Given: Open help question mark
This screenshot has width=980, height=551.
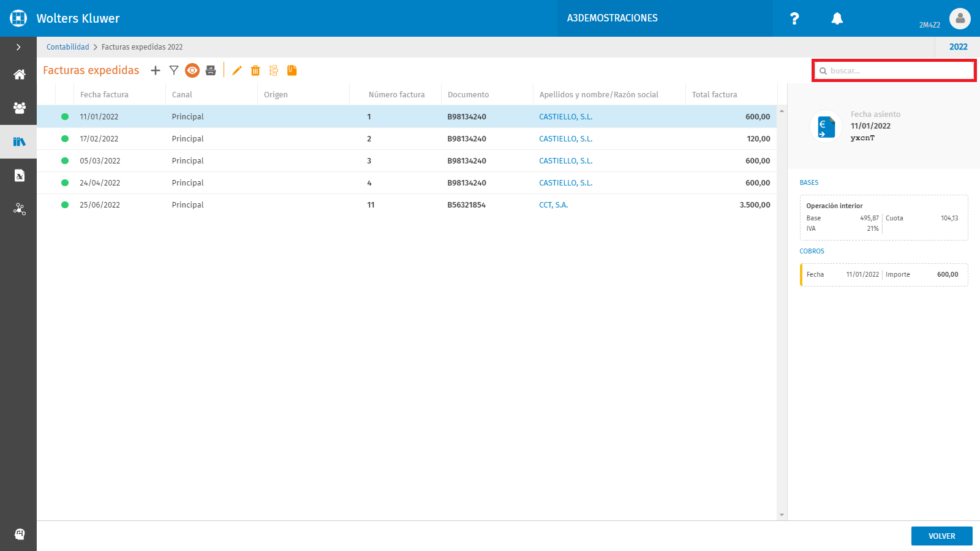Looking at the screenshot, I should click(794, 18).
